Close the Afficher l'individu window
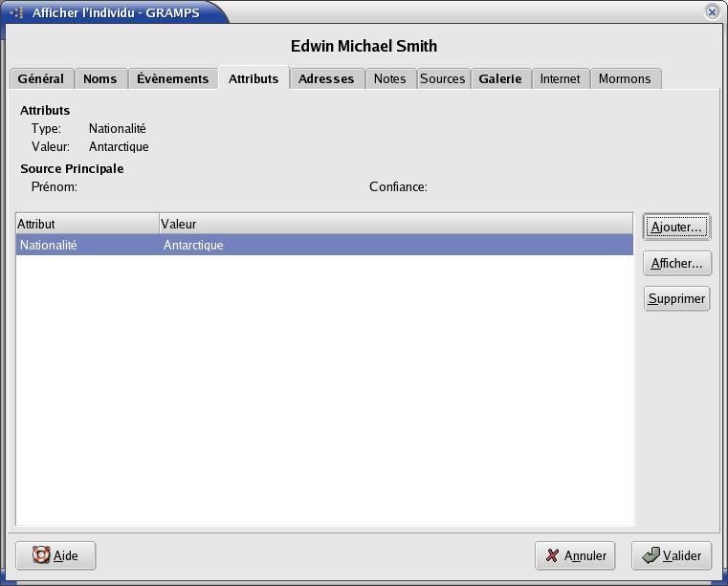 click(712, 12)
